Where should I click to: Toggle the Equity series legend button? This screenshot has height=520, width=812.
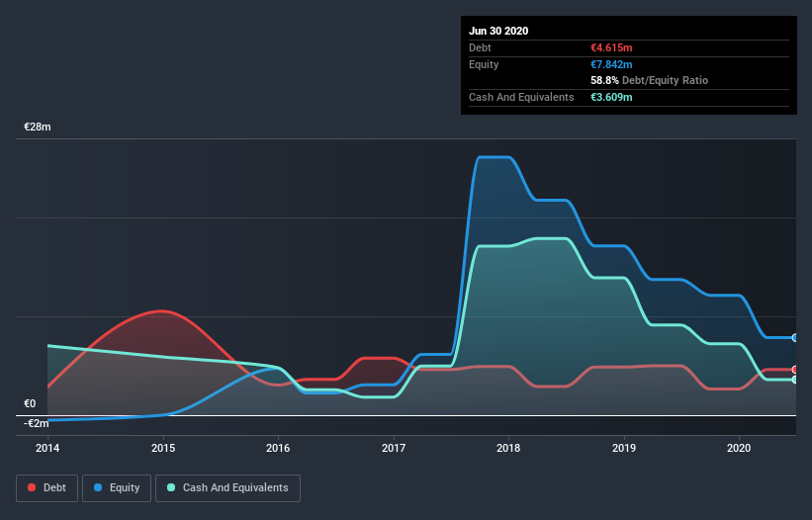click(x=117, y=488)
